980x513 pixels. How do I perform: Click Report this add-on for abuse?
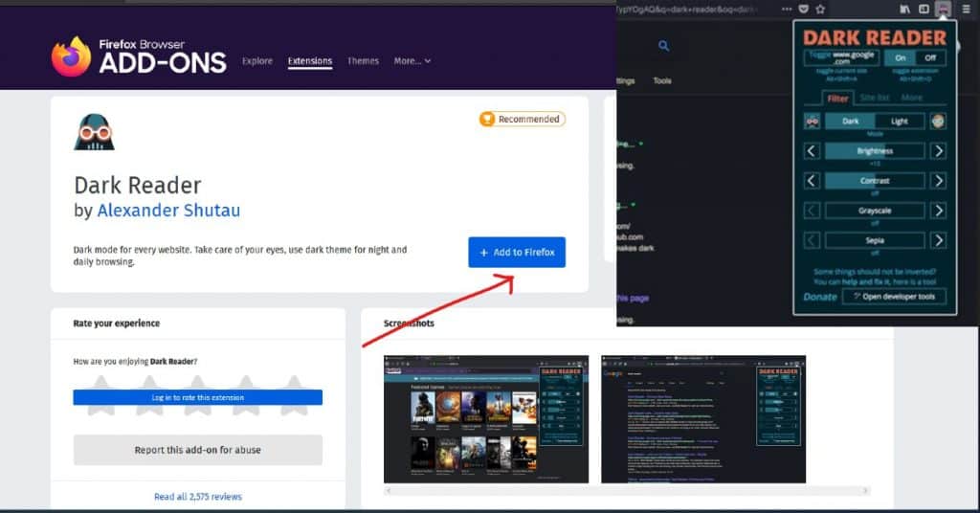click(x=197, y=450)
